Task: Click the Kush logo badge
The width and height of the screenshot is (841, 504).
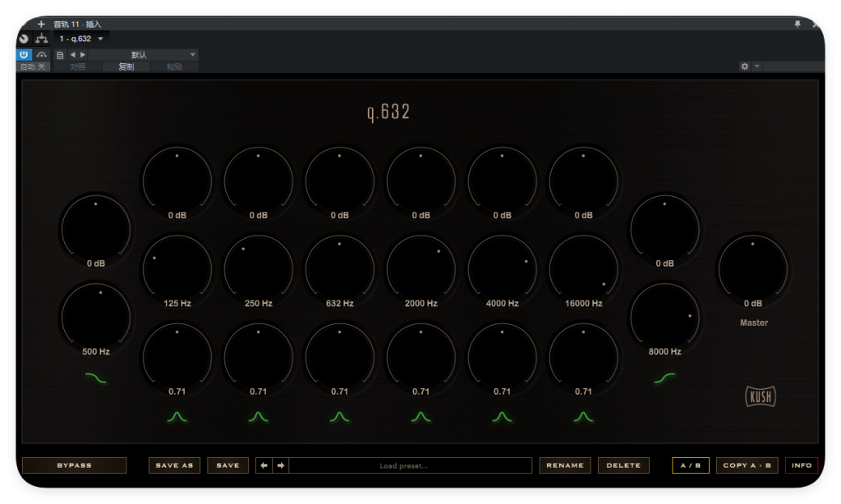Action: point(761,396)
